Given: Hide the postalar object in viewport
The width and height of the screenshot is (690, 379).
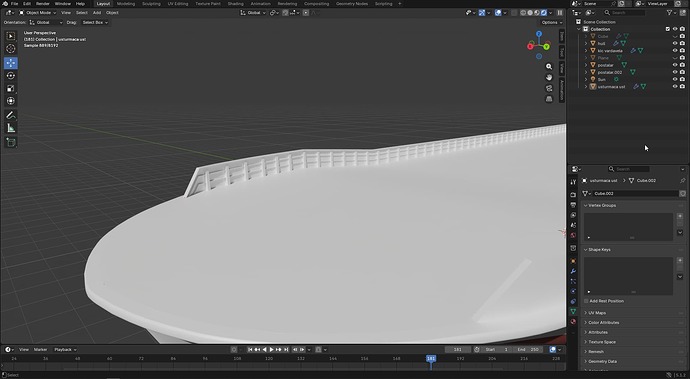Looking at the screenshot, I should point(675,65).
